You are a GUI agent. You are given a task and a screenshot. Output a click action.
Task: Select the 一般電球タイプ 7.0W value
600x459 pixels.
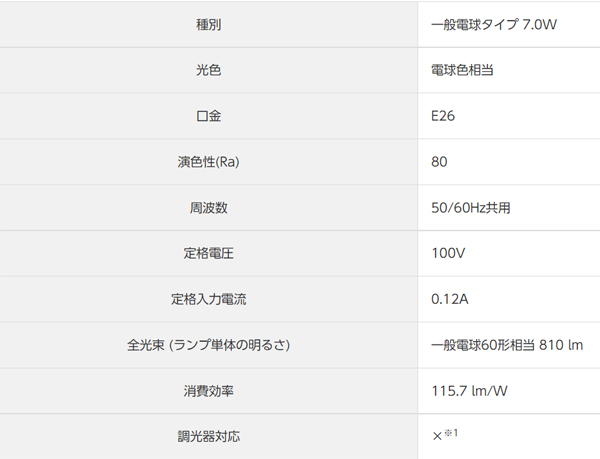(494, 25)
